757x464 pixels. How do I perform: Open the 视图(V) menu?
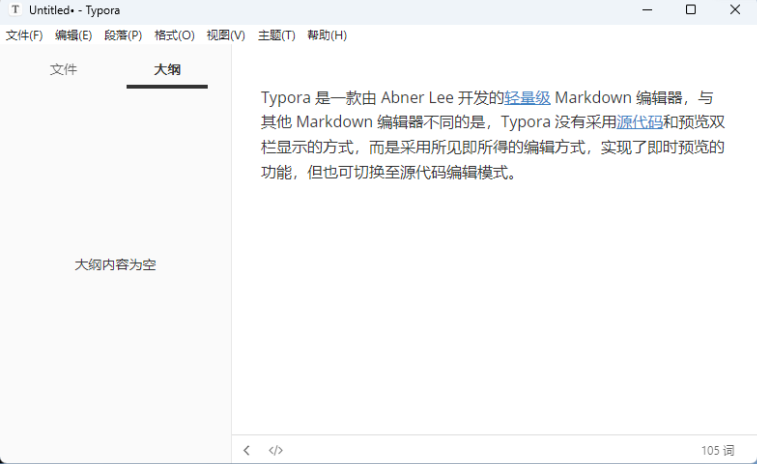click(x=226, y=35)
